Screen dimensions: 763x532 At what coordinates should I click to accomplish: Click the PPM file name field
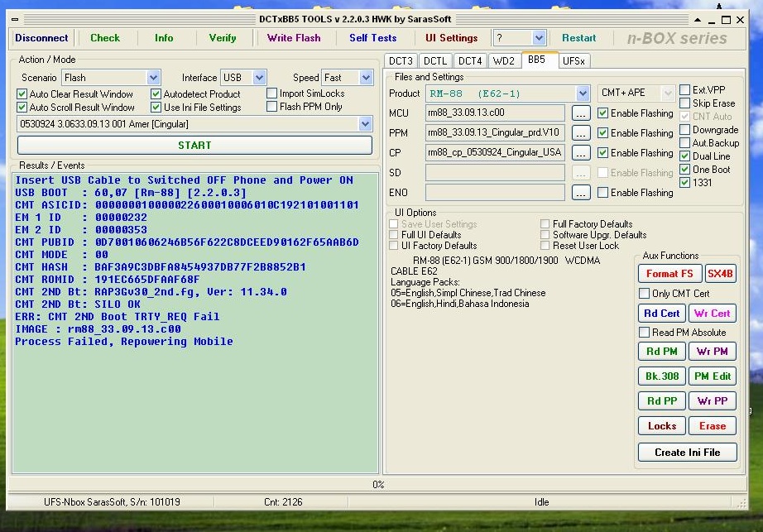click(x=495, y=132)
